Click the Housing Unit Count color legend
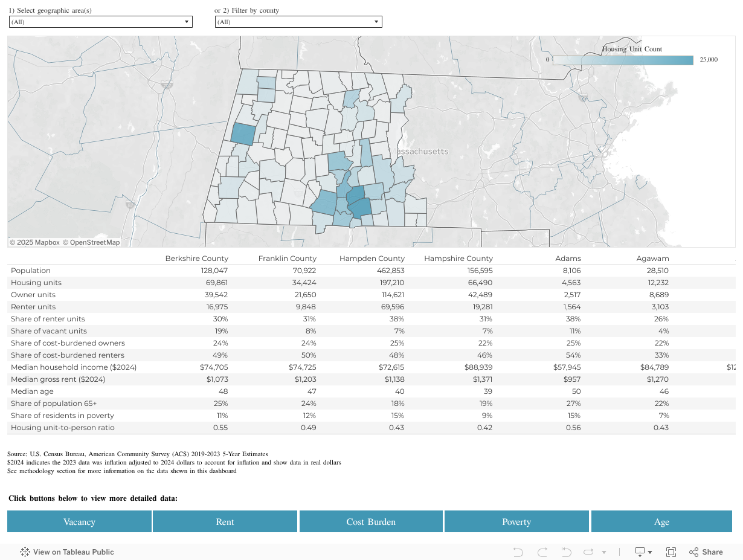 click(x=623, y=60)
